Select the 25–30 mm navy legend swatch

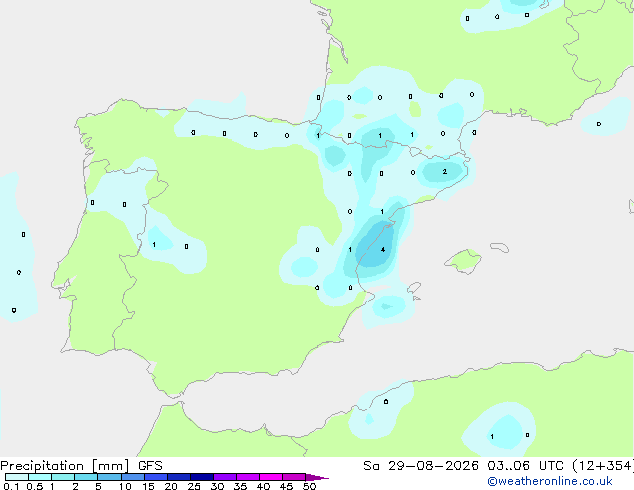click(x=202, y=477)
